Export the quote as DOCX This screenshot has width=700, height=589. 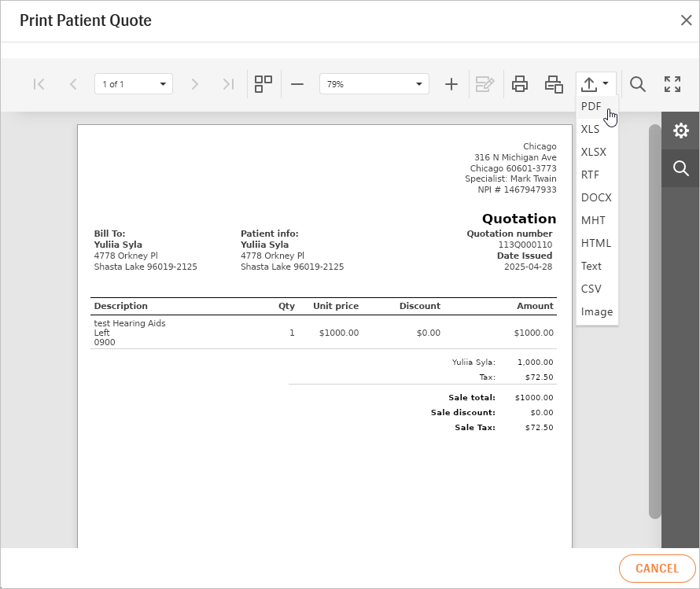[x=596, y=197]
